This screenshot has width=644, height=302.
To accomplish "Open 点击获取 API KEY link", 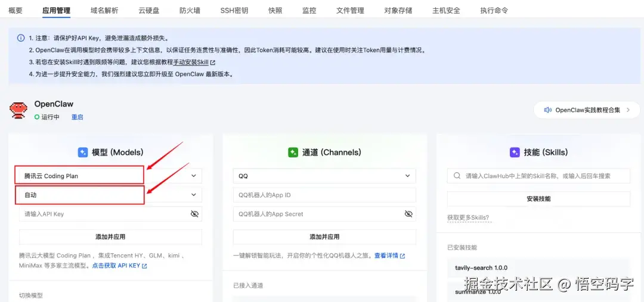I will tap(119, 266).
